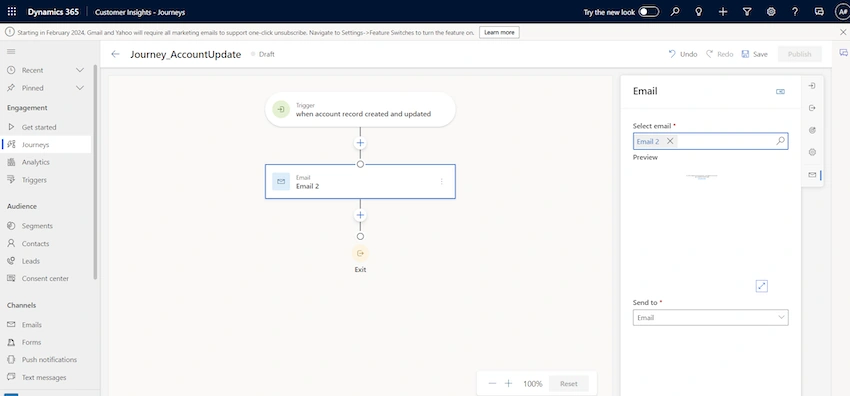The height and width of the screenshot is (396, 850).
Task: Expand the Recent section chevron
Action: [80, 70]
